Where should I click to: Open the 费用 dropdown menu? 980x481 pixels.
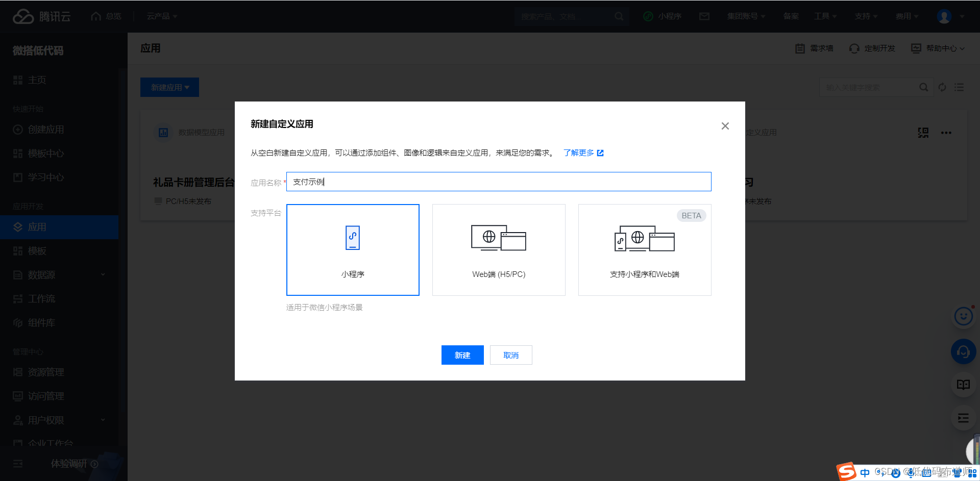(x=907, y=16)
